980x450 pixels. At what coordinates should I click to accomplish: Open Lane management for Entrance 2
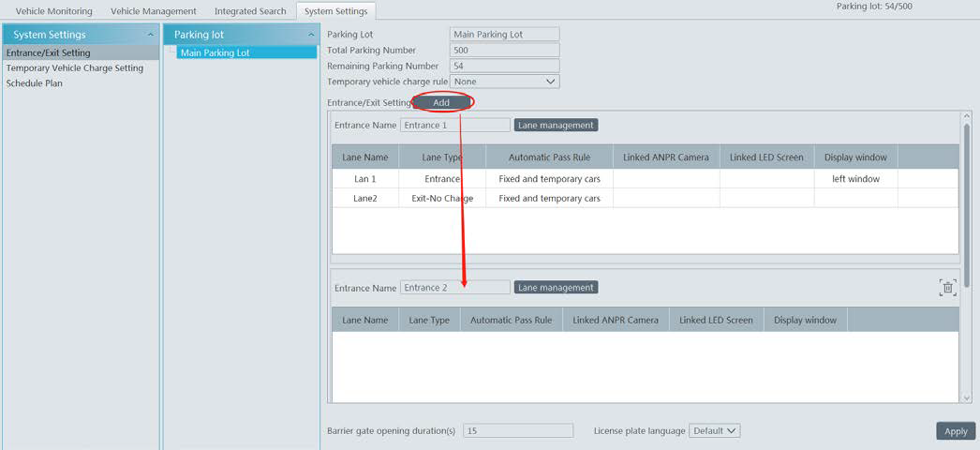pyautogui.click(x=556, y=288)
